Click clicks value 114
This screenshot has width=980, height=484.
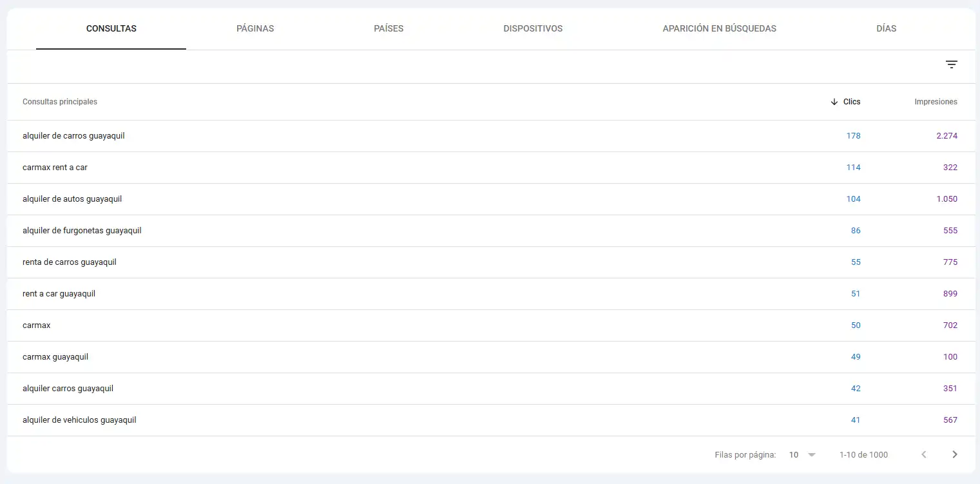(x=853, y=168)
